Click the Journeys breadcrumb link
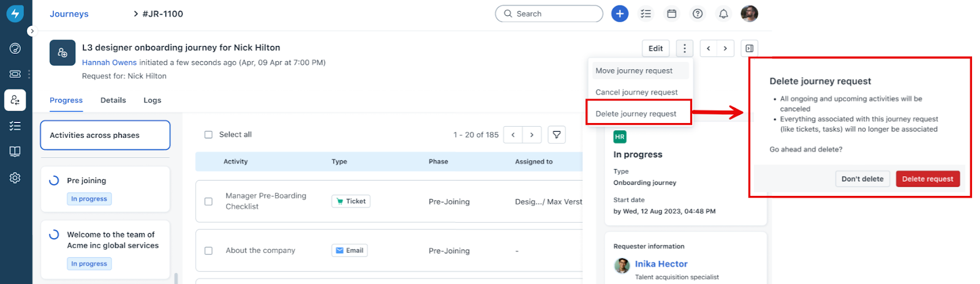 coord(69,14)
